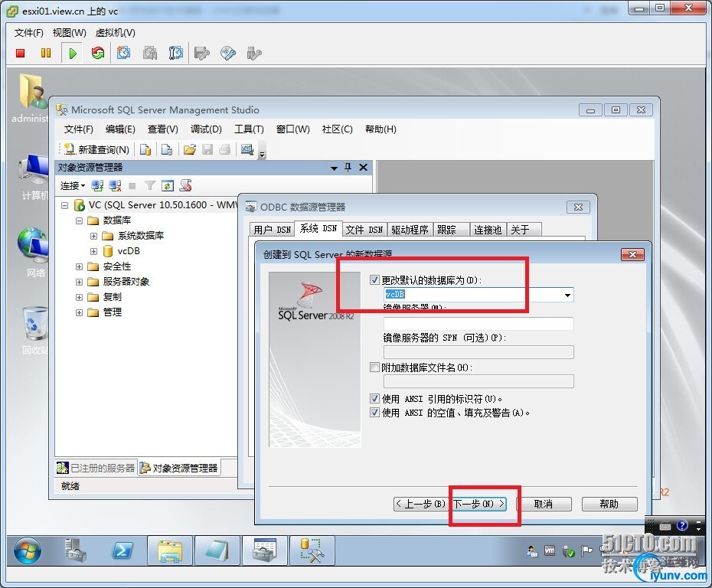Image resolution: width=712 pixels, height=588 pixels.
Task: Open the 连接 dropdown in Object Explorer
Action: 73,186
